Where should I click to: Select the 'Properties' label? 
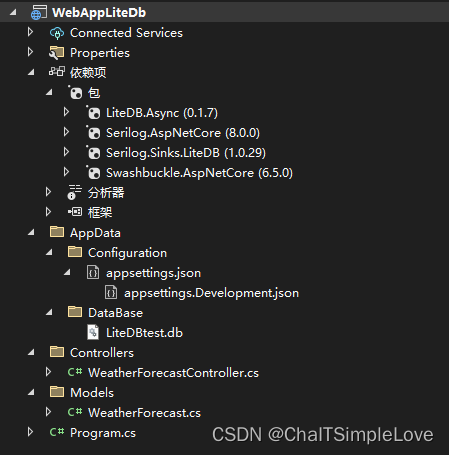[x=100, y=53]
